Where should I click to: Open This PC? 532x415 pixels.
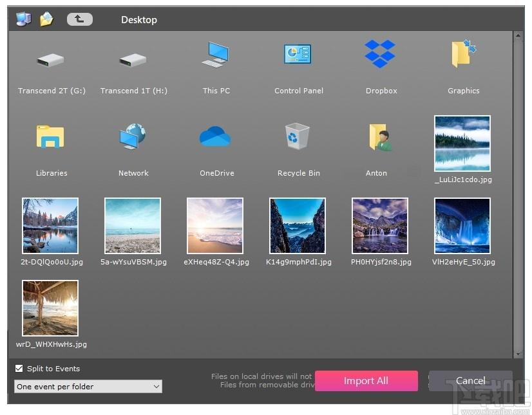[216, 55]
